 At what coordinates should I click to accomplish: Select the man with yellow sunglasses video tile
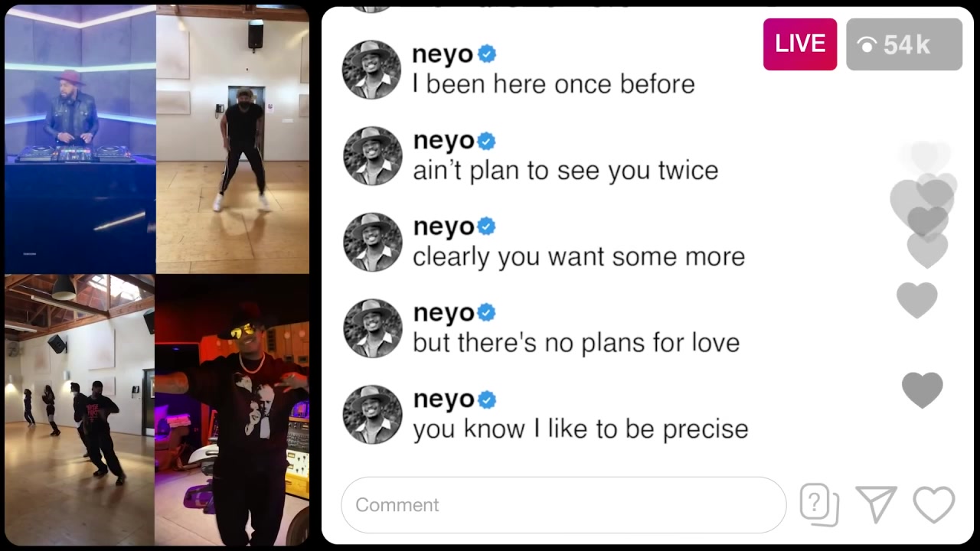[232, 409]
